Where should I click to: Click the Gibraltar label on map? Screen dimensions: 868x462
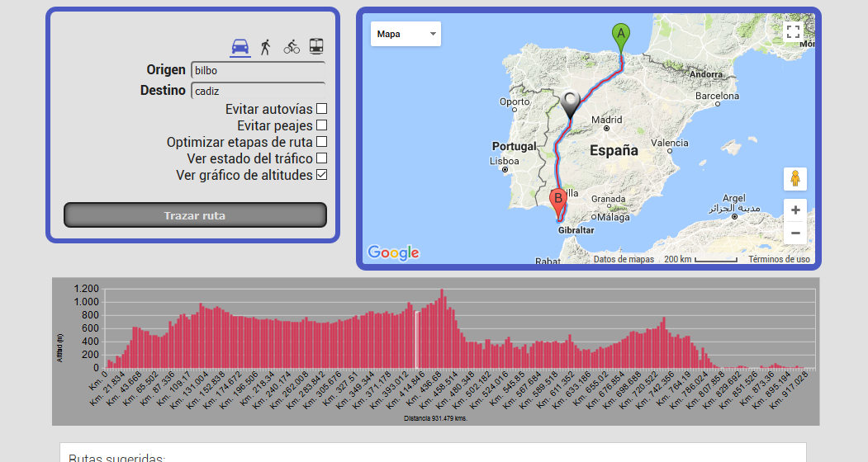tap(576, 230)
